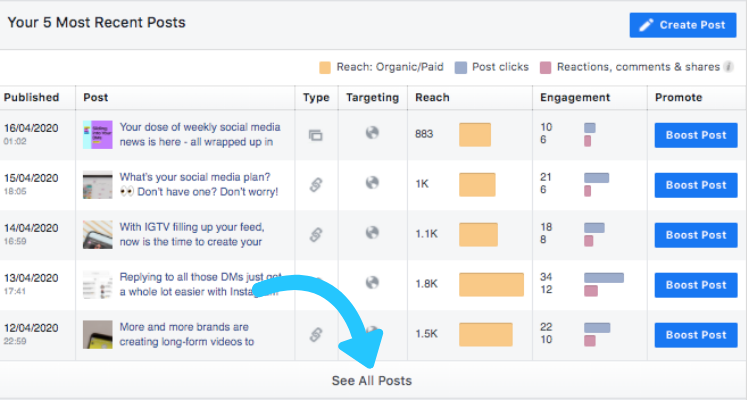Click the orange Reach: Organic/Paid legend swatch

coord(325,67)
